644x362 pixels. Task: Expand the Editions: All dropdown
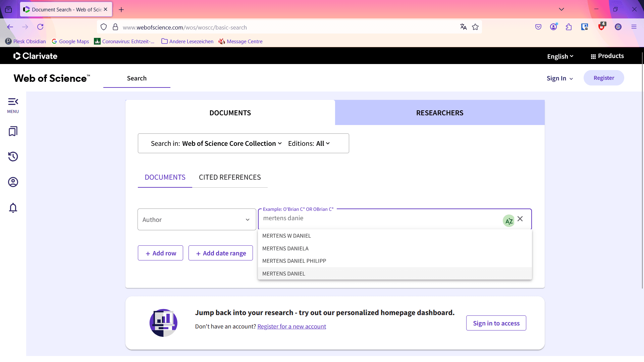pyautogui.click(x=309, y=143)
